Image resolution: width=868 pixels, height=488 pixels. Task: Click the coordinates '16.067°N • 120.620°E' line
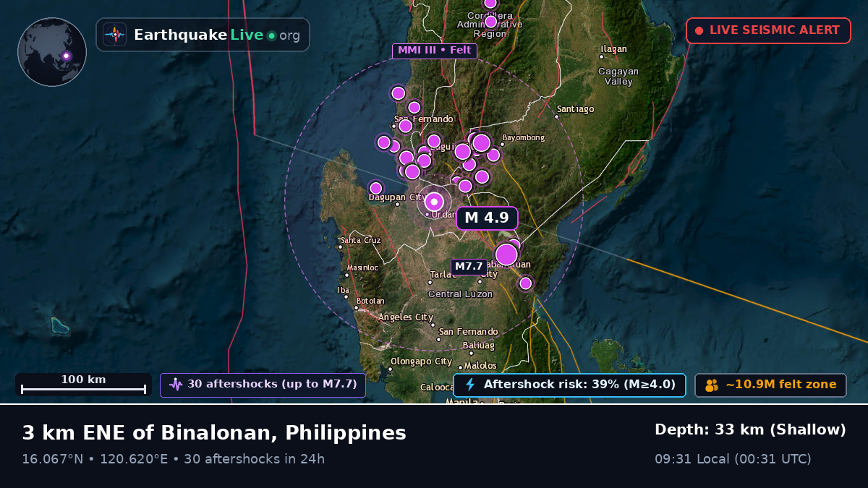point(95,459)
